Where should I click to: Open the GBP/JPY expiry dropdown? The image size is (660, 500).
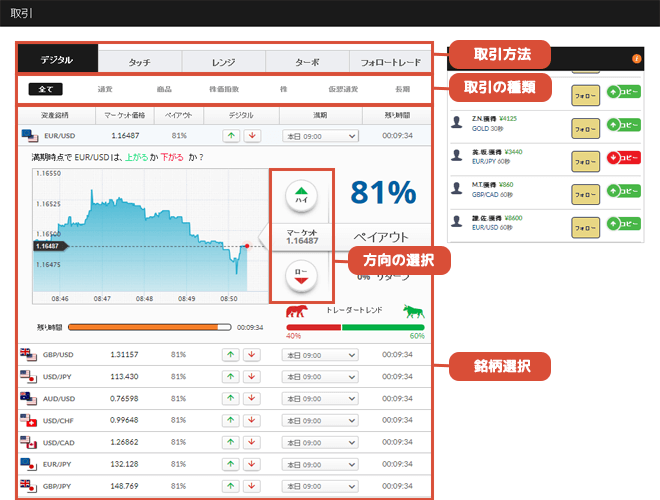(x=320, y=486)
